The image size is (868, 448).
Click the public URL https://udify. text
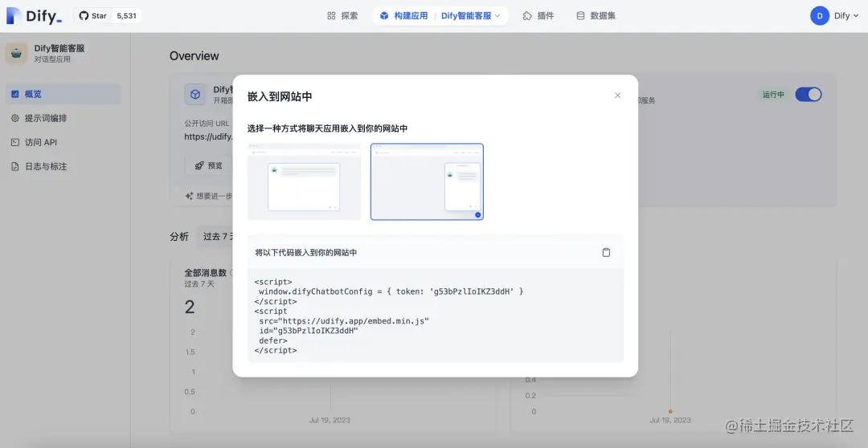(x=208, y=136)
